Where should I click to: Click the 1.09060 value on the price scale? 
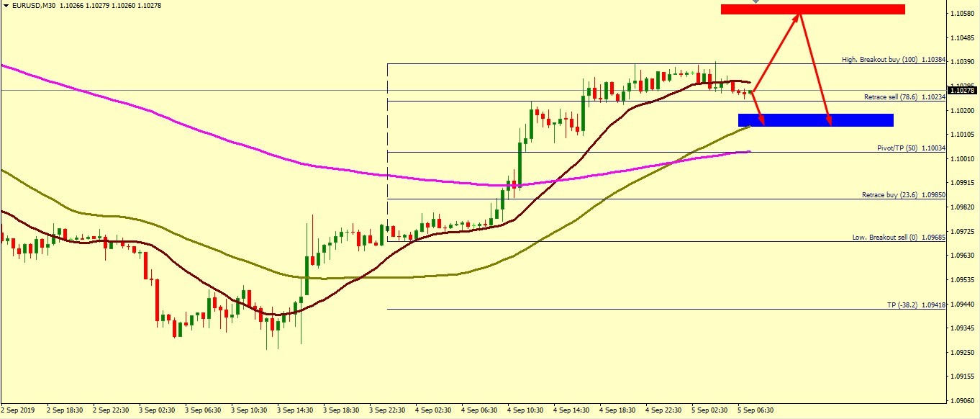pyautogui.click(x=962, y=400)
